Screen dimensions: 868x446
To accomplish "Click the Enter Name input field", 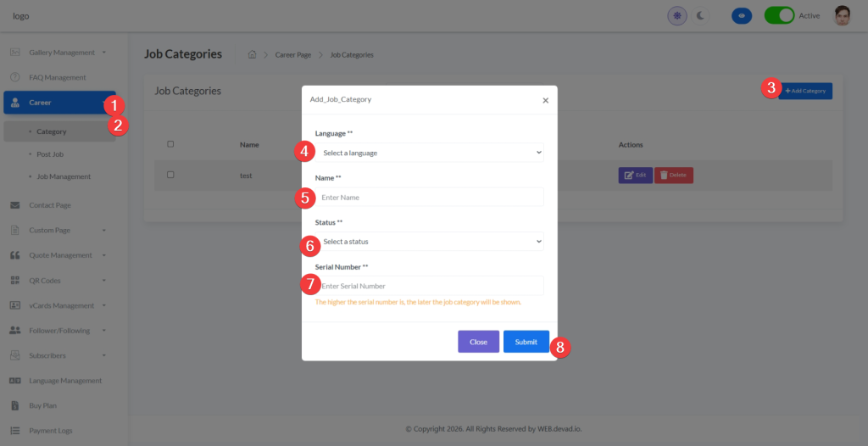I will pos(429,197).
